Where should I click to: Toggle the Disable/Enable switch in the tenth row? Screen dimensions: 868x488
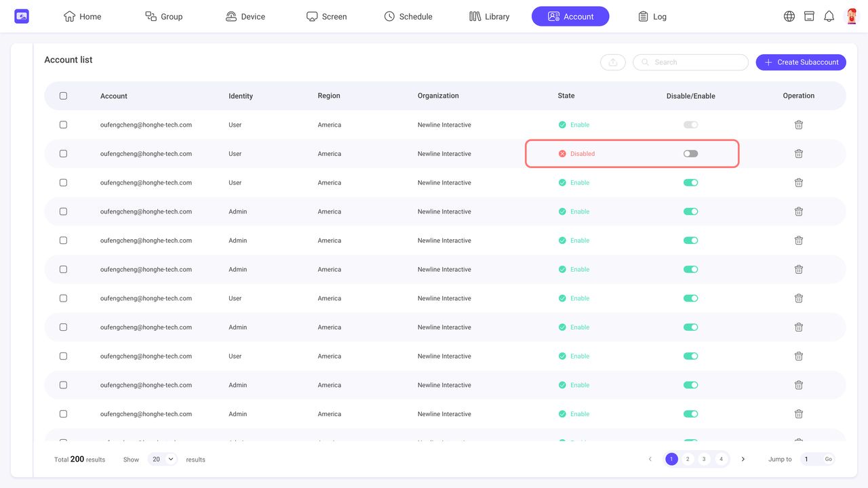coord(690,385)
